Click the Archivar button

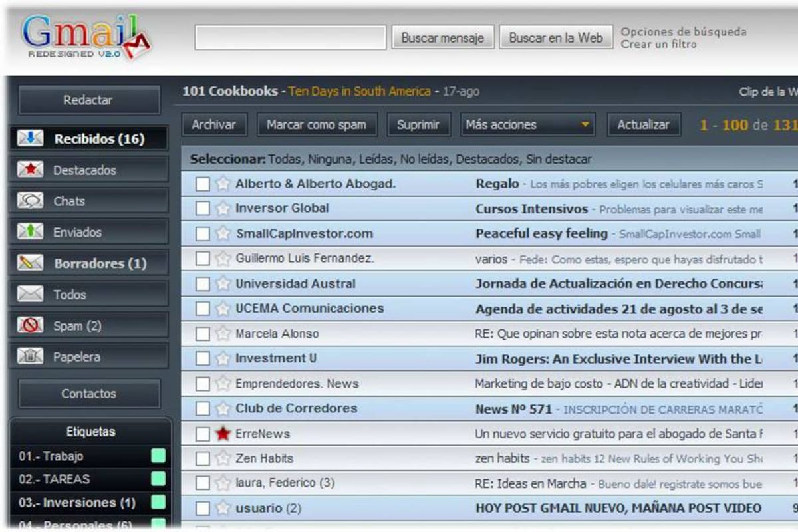tap(214, 124)
